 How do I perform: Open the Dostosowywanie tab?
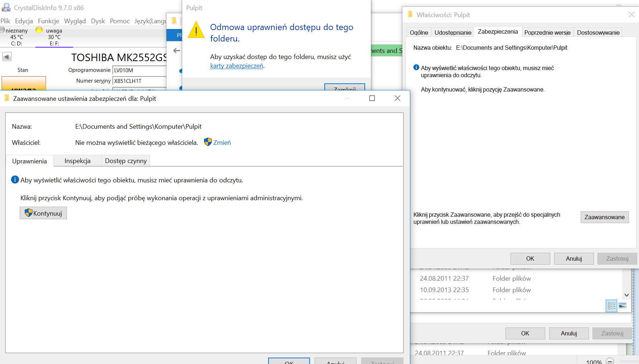tap(598, 33)
